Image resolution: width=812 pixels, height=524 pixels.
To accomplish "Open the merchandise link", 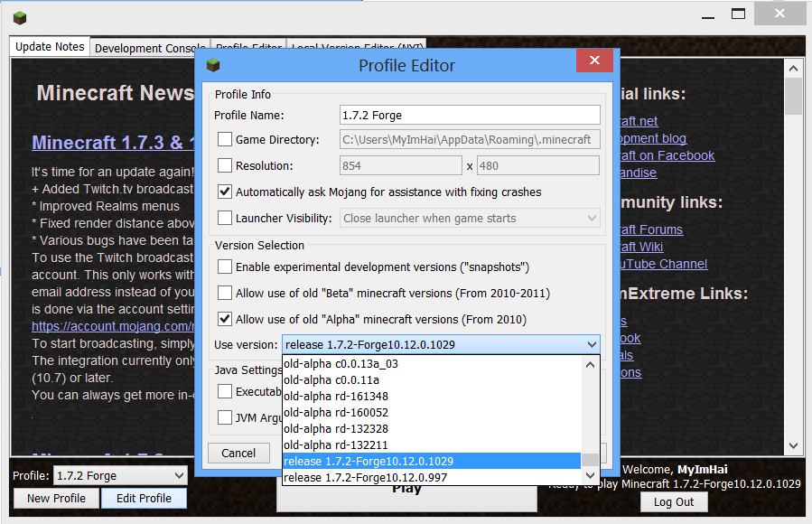I will 639,173.
